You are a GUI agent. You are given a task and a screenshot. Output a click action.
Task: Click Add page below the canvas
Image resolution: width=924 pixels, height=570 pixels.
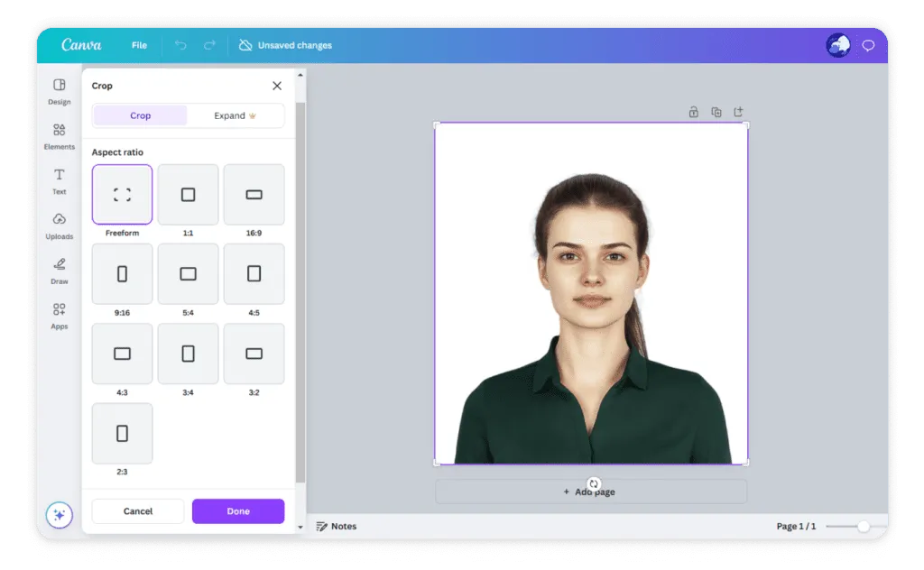pos(591,492)
